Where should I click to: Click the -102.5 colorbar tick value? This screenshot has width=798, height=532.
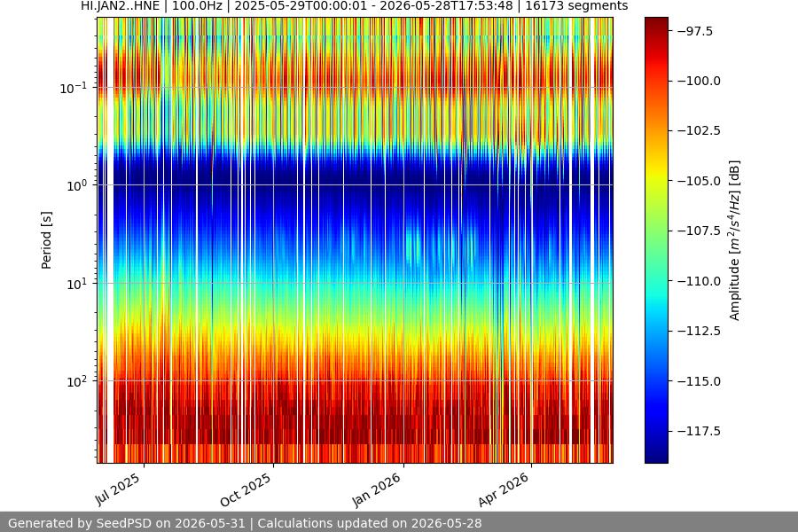coord(699,131)
